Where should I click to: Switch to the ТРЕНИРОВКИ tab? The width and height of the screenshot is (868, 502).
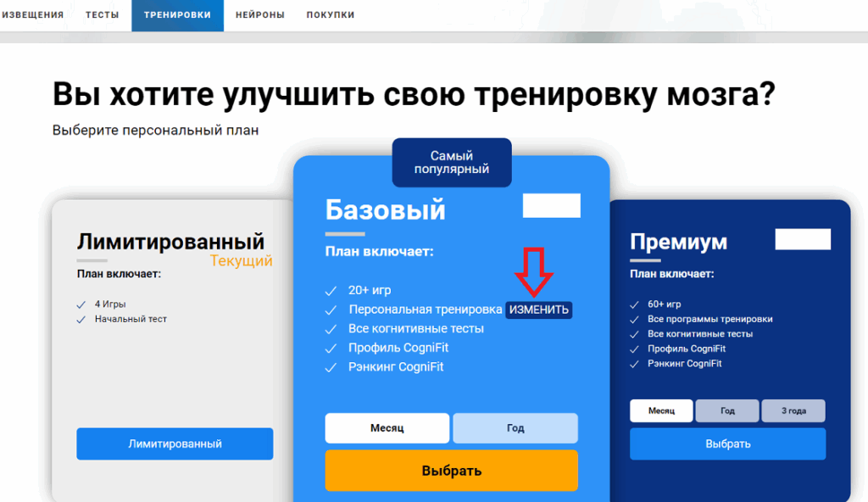pyautogui.click(x=177, y=15)
